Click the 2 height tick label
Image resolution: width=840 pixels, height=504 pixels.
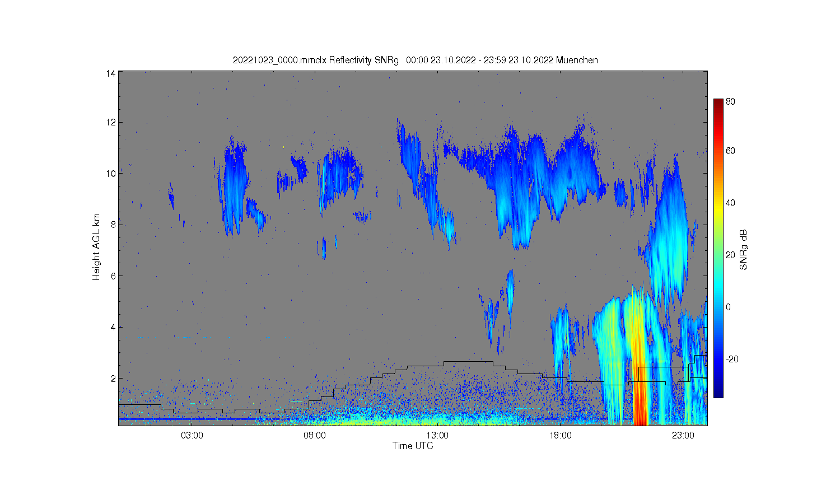[x=113, y=379]
